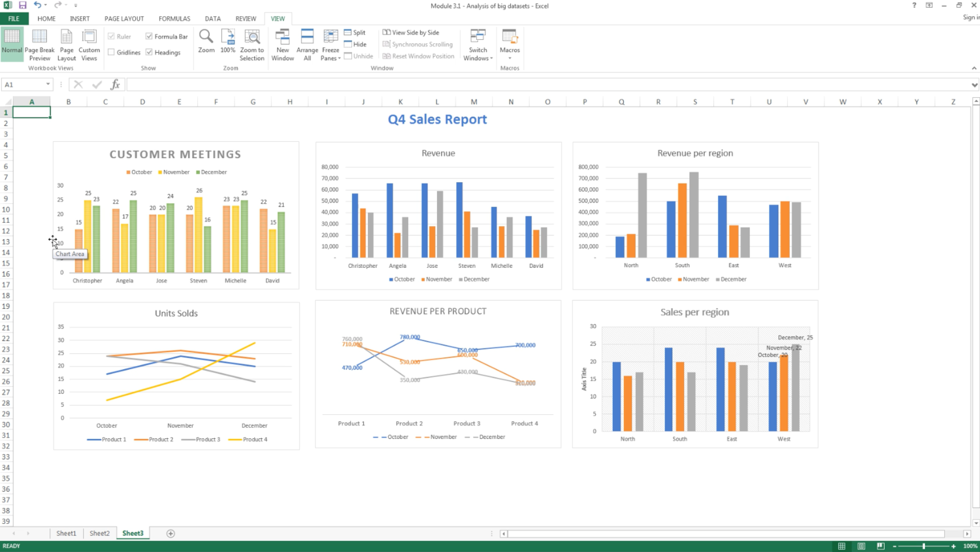Click the formula bar Enter checkmark icon

pos(97,84)
